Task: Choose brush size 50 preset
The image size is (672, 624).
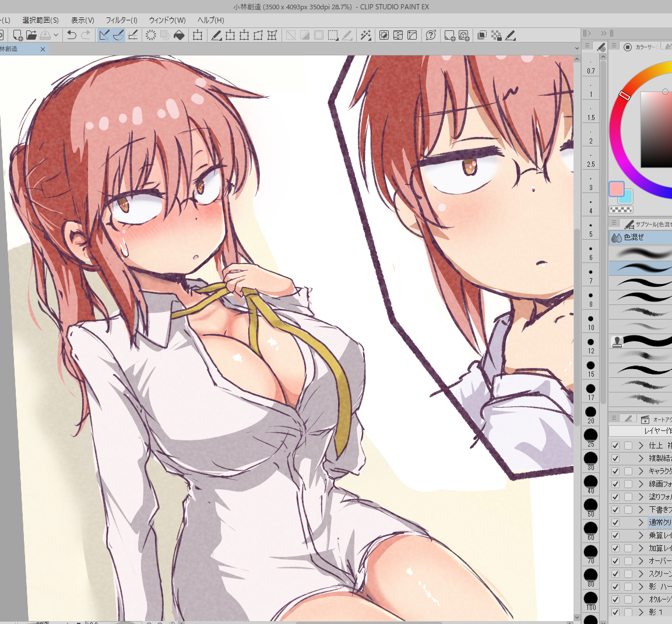Action: tap(590, 507)
